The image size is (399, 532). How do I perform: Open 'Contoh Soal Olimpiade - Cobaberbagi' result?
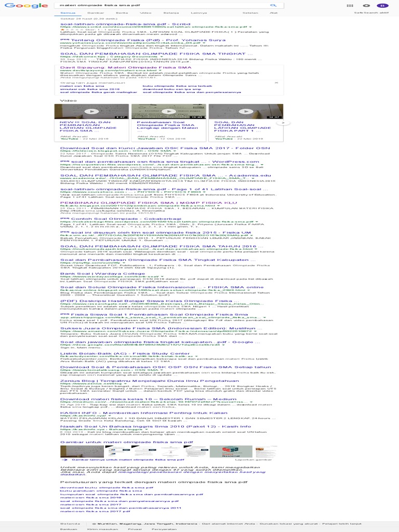[x=126, y=219]
